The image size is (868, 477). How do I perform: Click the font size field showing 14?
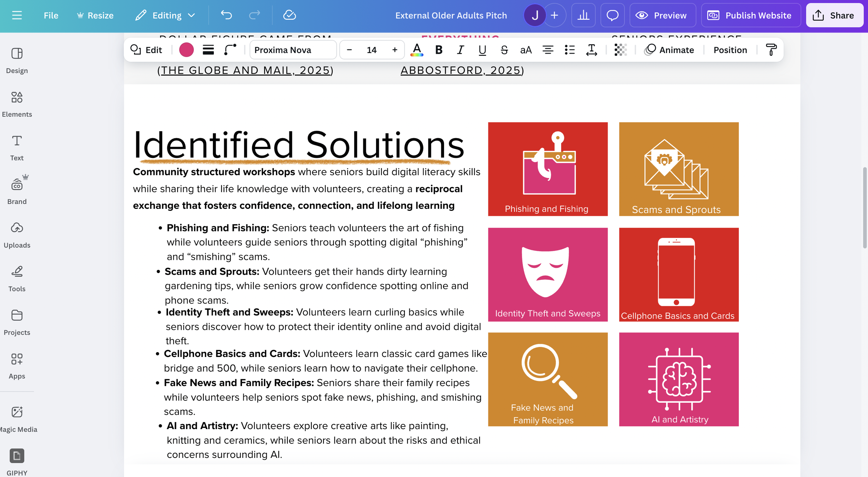tap(372, 50)
